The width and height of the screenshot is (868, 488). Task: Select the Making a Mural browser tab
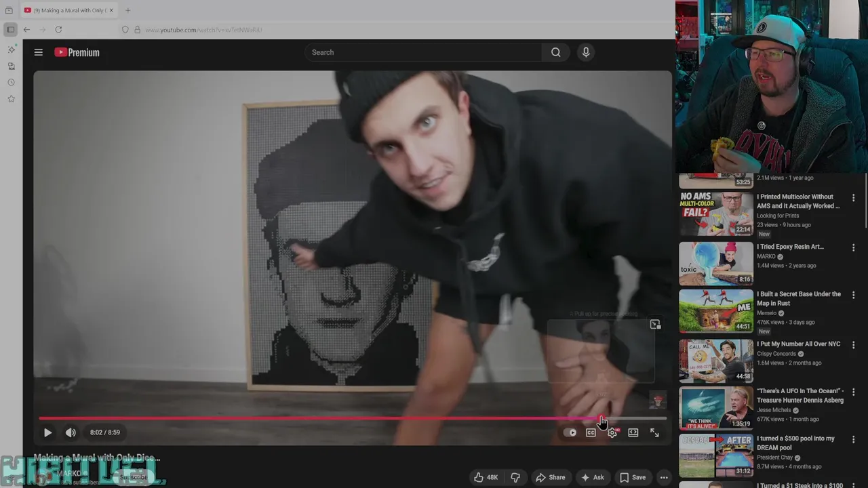69,10
